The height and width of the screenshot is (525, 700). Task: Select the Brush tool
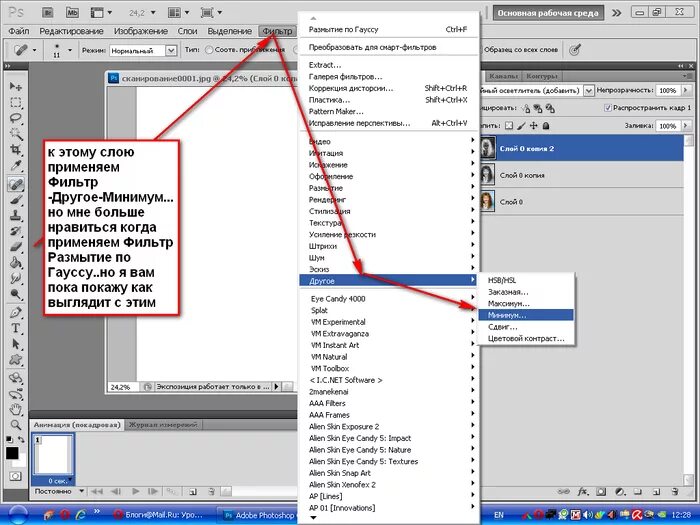pos(16,200)
